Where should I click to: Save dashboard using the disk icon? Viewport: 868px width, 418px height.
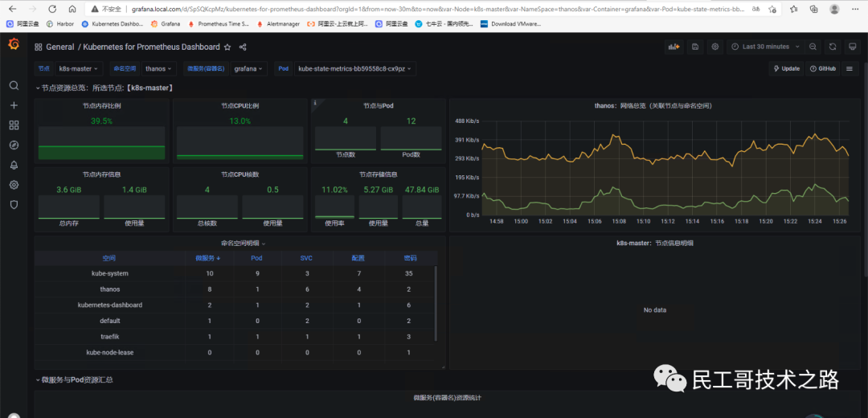coord(695,47)
